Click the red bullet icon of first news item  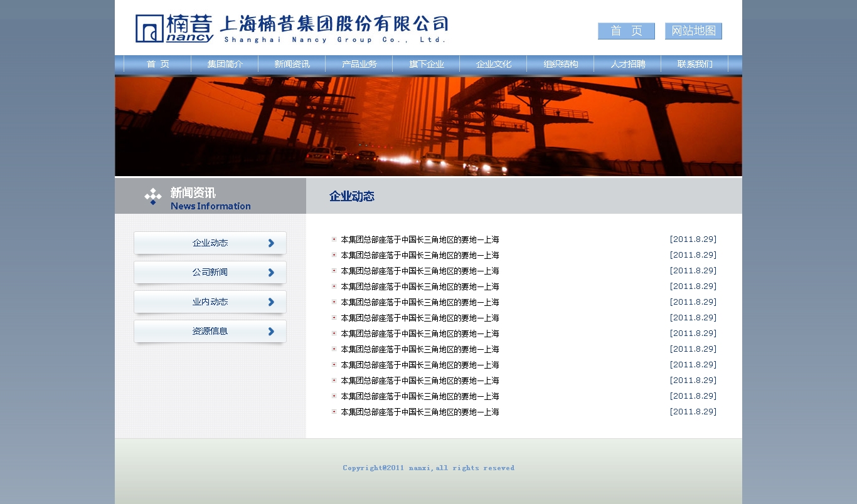pos(334,239)
